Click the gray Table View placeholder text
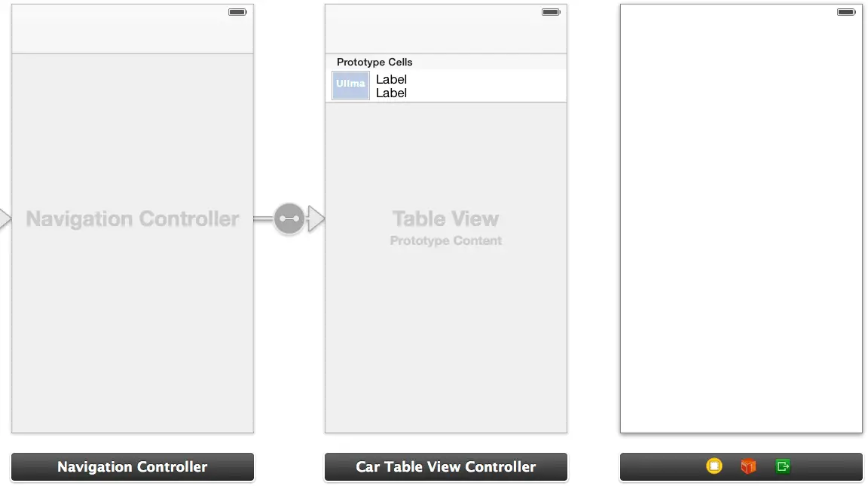 [445, 219]
